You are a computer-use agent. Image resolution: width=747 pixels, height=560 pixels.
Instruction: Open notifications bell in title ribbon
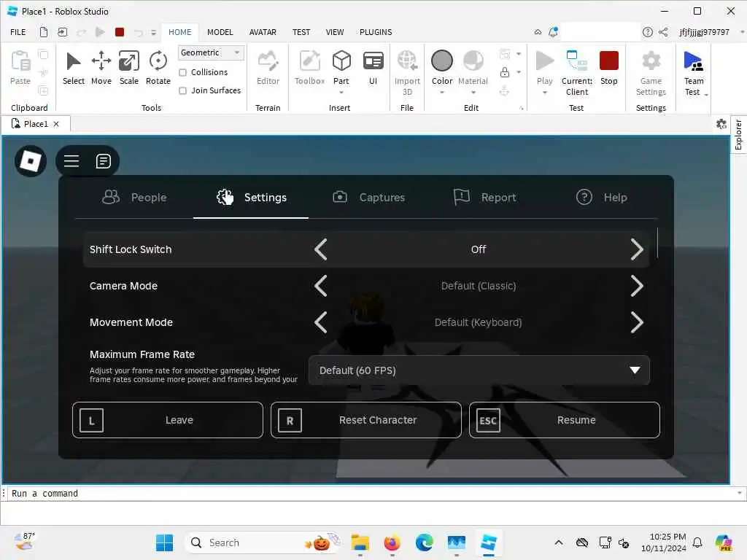[x=553, y=32]
